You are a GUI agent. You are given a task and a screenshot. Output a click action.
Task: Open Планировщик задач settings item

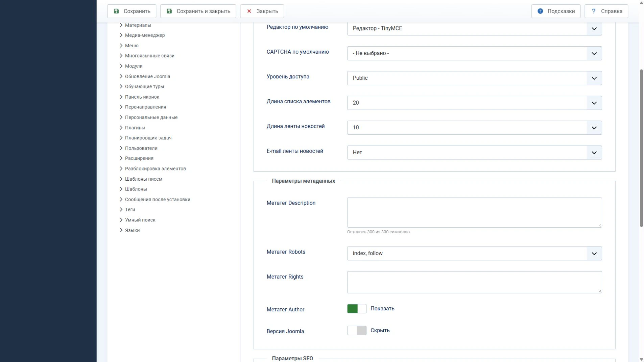[148, 138]
